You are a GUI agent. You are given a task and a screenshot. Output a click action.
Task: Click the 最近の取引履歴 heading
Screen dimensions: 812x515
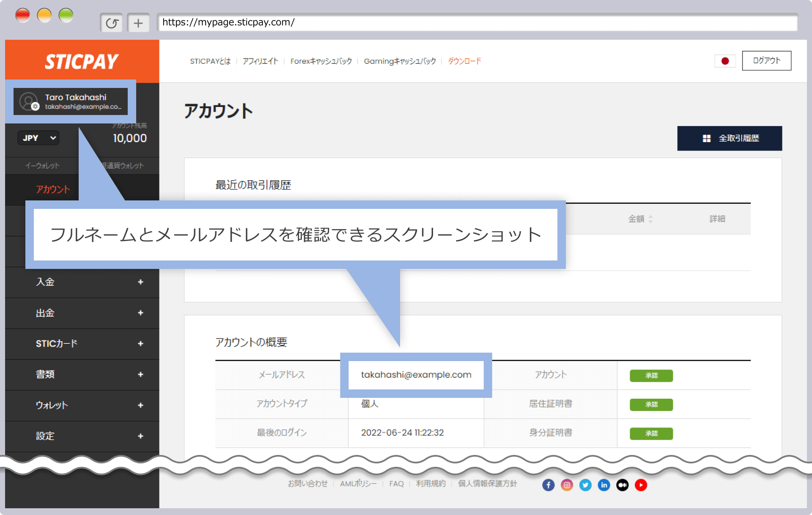click(253, 185)
